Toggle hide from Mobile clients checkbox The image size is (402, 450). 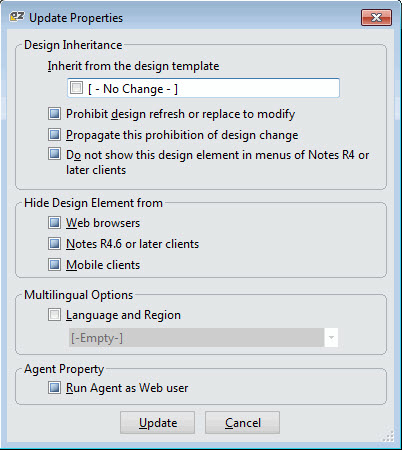click(x=54, y=265)
